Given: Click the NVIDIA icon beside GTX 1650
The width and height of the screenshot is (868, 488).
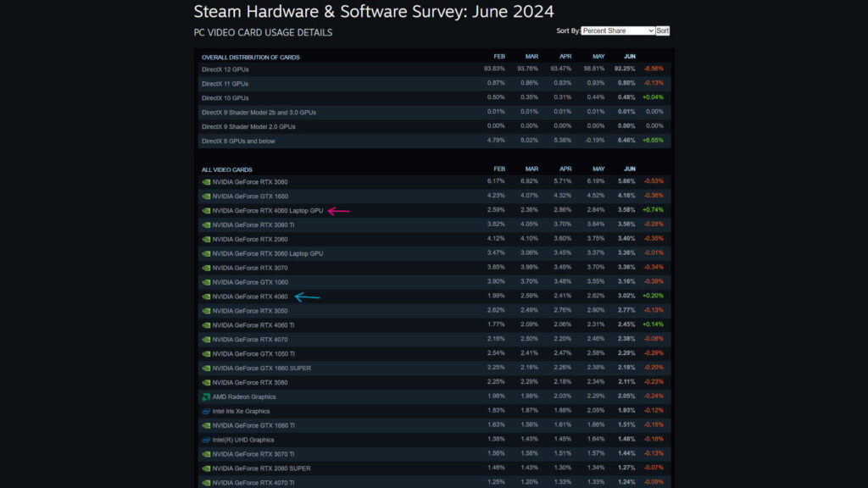Looking at the screenshot, I should pos(206,196).
